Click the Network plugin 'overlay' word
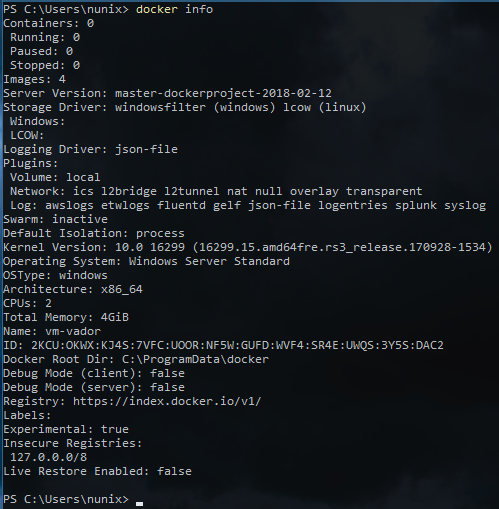499x509 pixels. click(x=314, y=191)
